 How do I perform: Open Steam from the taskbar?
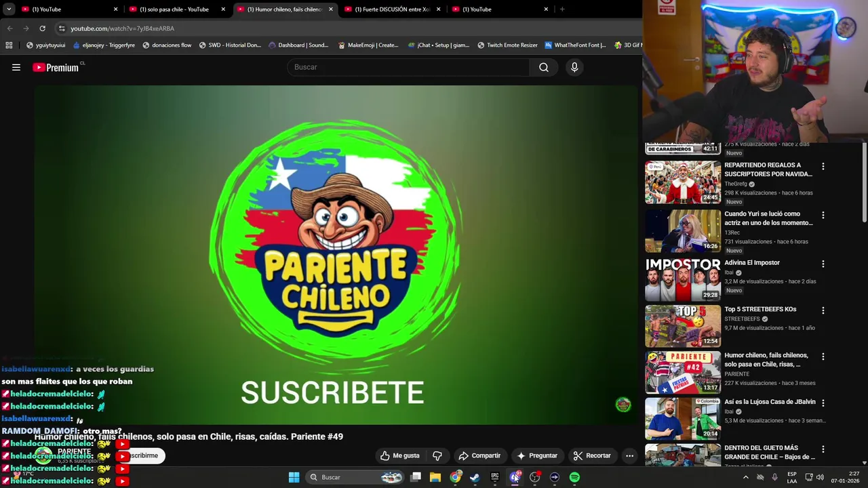pyautogui.click(x=475, y=477)
